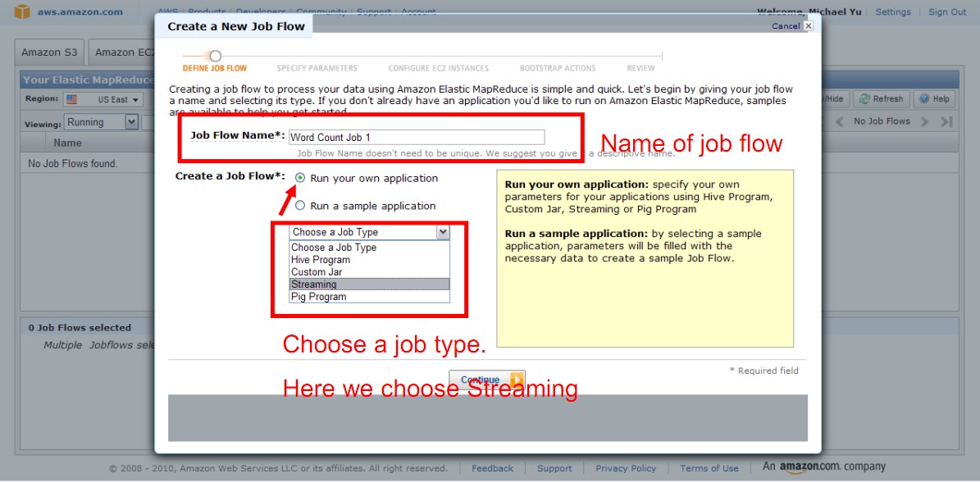980x482 pixels.
Task: Open Help in the background console
Action: click(934, 98)
